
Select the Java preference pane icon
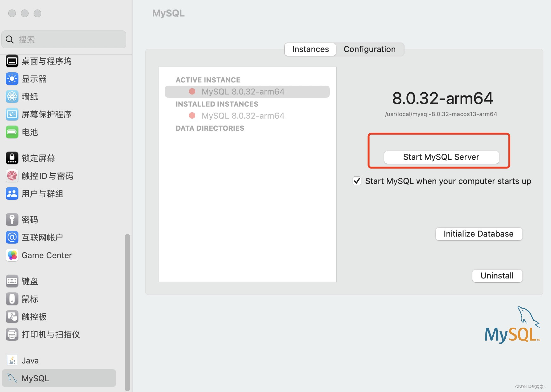(12, 361)
